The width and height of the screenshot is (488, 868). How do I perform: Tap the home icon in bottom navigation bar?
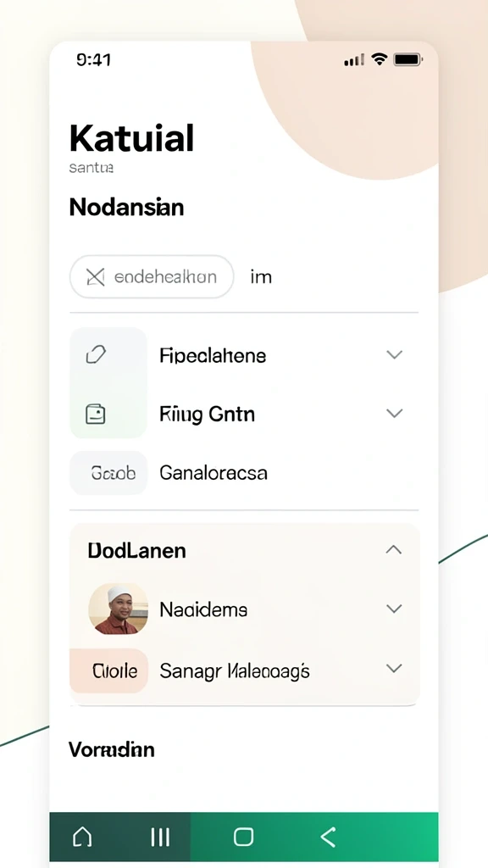click(x=82, y=837)
